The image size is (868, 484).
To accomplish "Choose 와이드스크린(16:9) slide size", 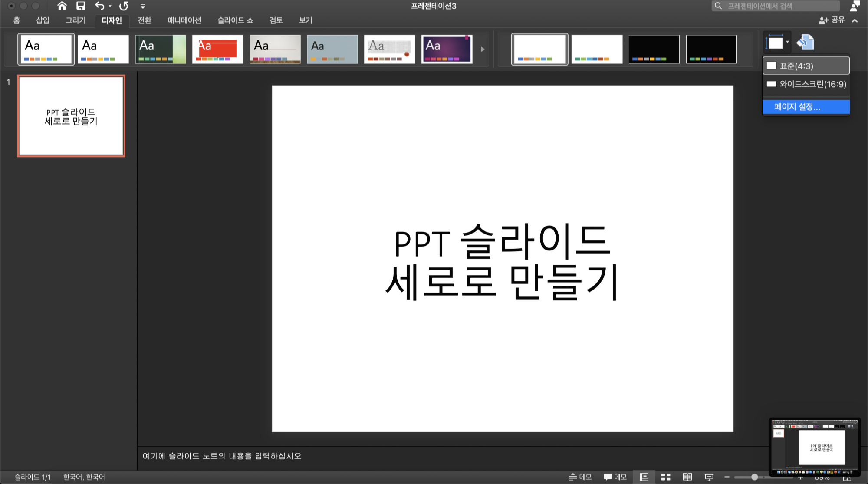I will click(x=806, y=84).
